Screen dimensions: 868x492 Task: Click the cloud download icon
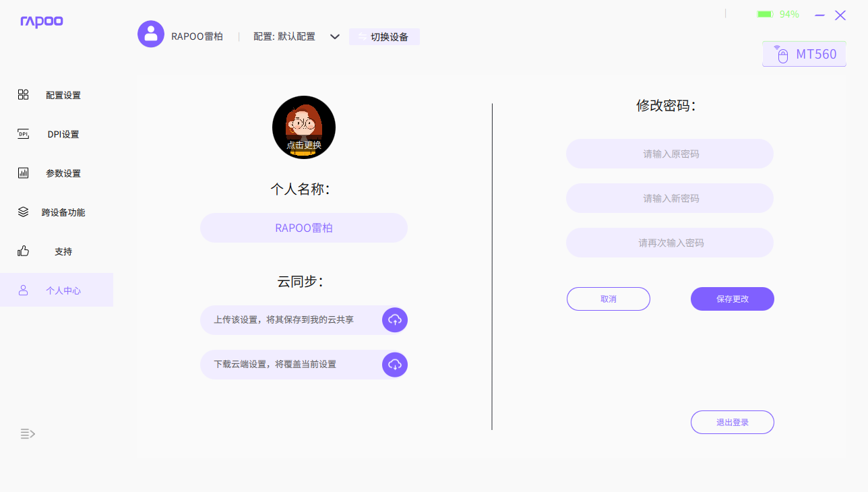(x=395, y=365)
